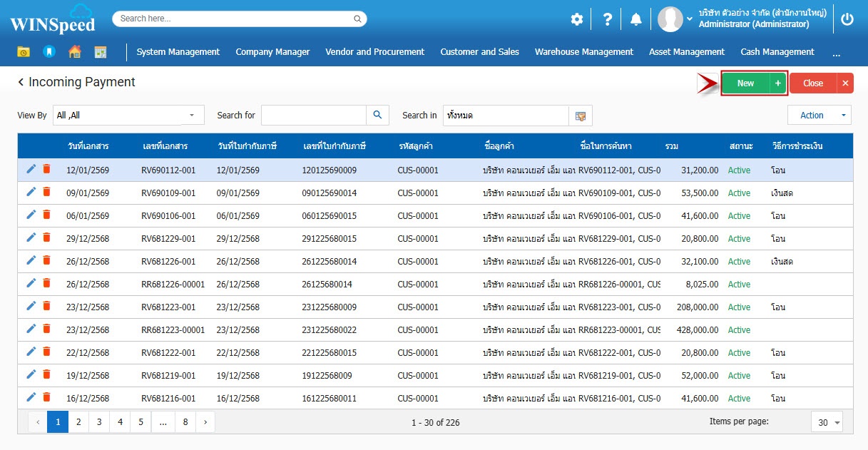Viewport: 868px width, 450px height.
Task: Click the green New button
Action: 745,83
